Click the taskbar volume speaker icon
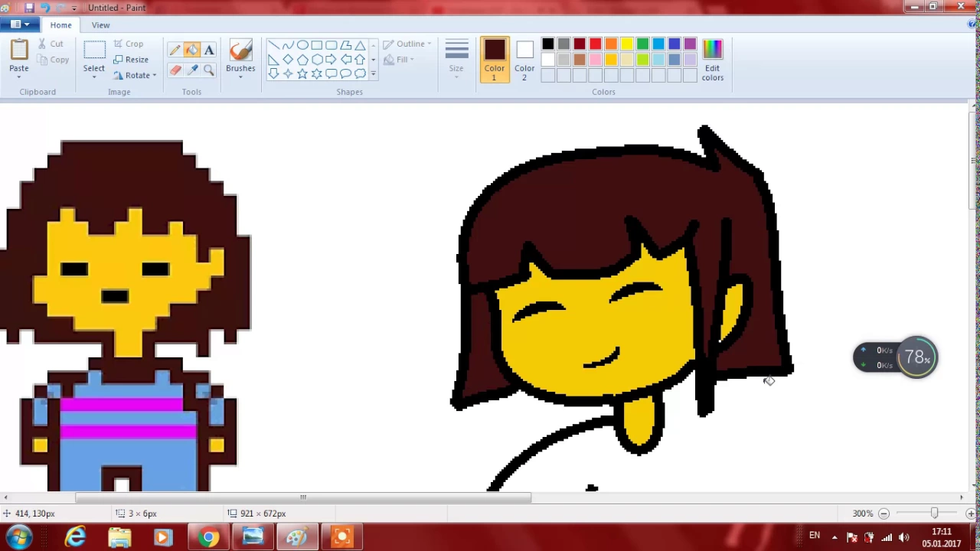Screen dimensions: 980x551 coord(904,537)
